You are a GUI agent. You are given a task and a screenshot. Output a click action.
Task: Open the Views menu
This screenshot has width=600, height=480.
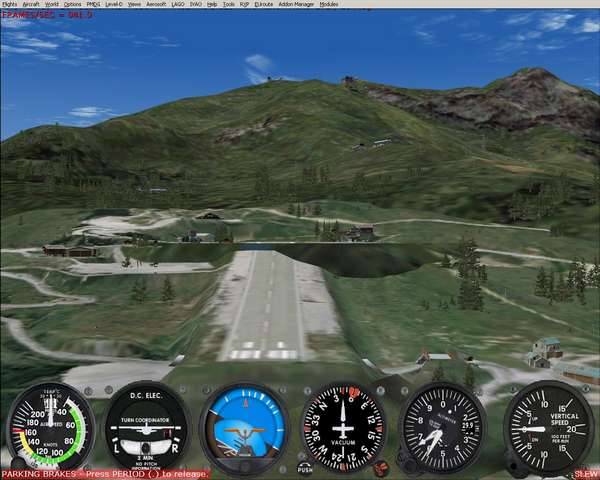tap(134, 4)
